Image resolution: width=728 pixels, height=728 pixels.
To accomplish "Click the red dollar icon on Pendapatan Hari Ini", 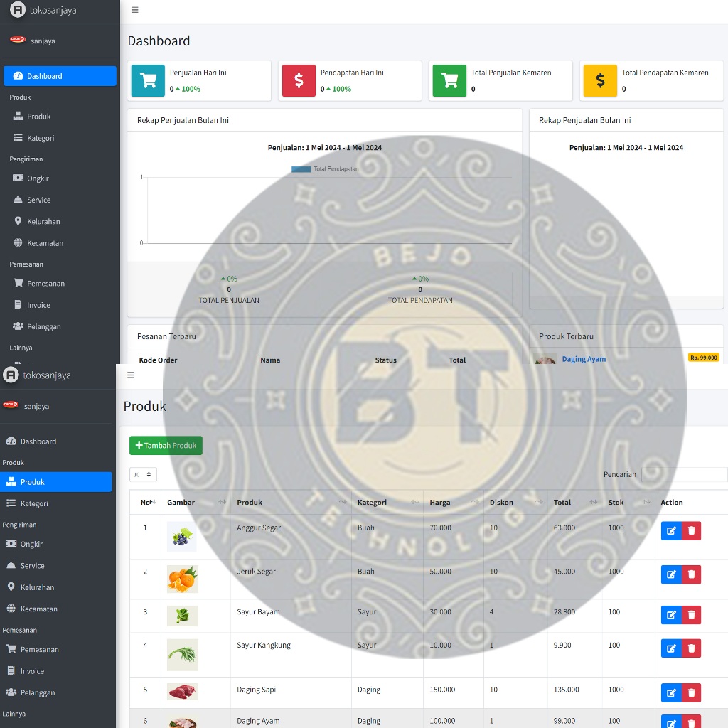I will 299,81.
